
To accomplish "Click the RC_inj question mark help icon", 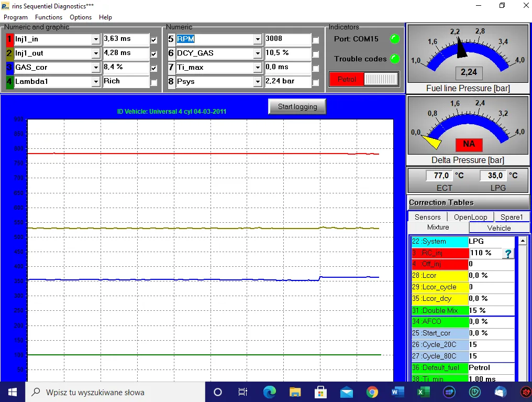I will 508,253.
